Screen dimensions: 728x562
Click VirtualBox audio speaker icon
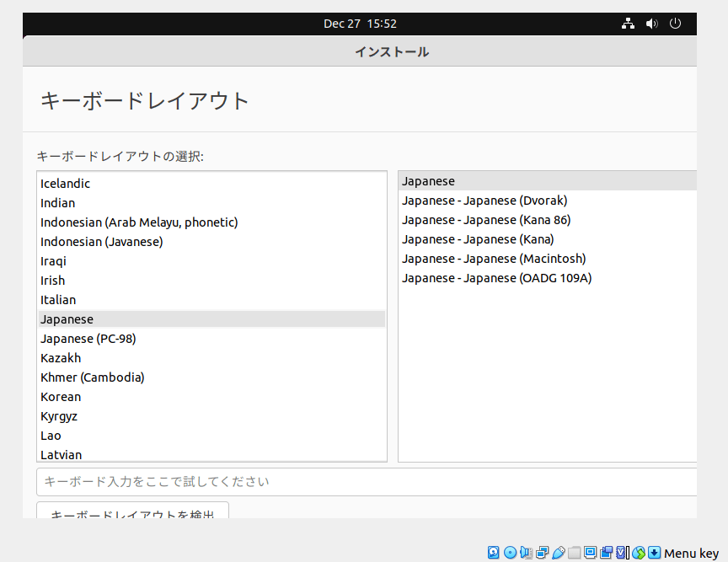(x=526, y=552)
